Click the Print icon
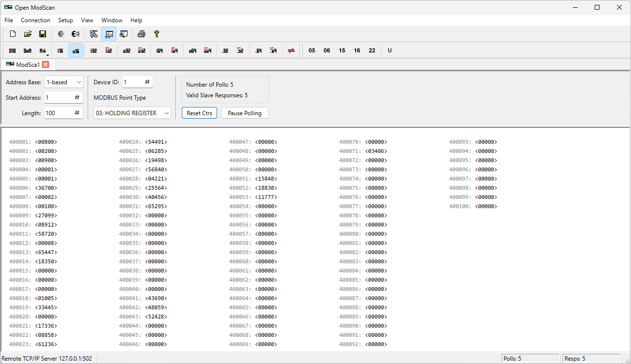 [x=142, y=34]
